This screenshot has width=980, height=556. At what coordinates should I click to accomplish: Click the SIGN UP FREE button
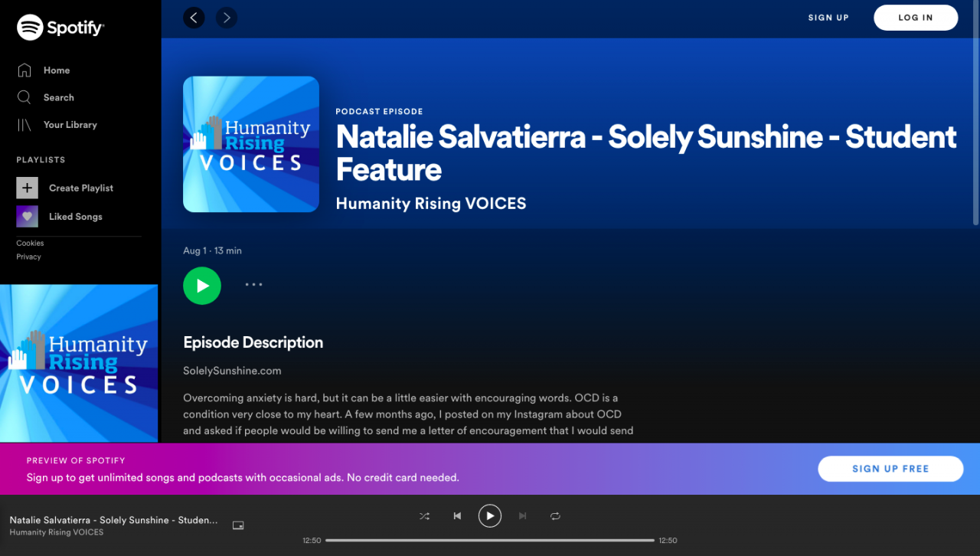tap(890, 469)
